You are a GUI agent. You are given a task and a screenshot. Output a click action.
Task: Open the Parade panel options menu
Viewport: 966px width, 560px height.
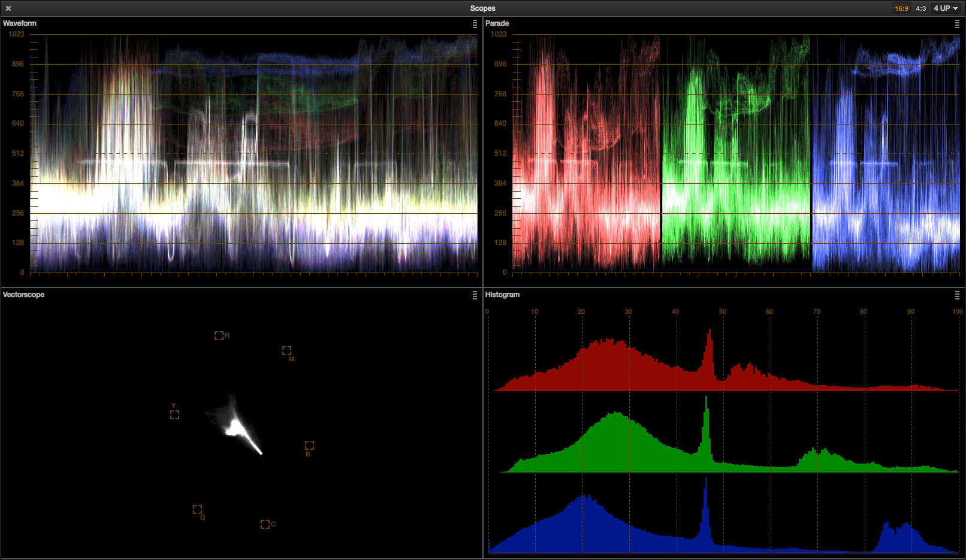click(x=957, y=24)
